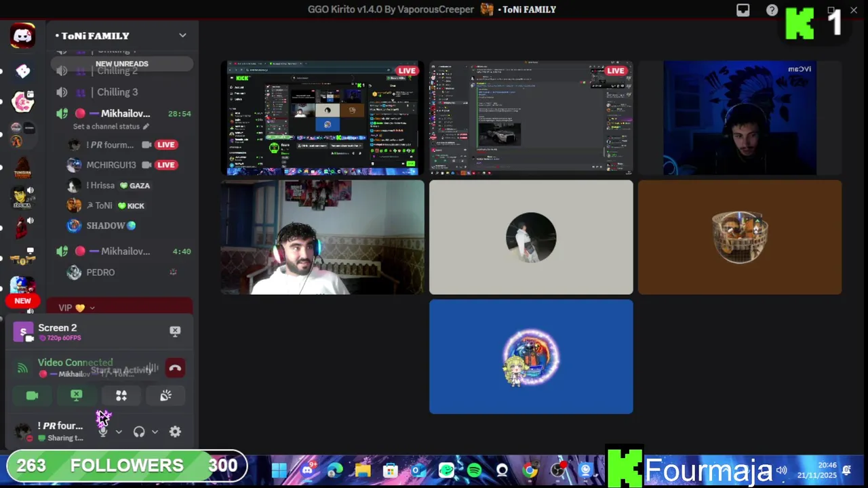Open Outlook from taskbar
868x488 pixels.
(418, 470)
